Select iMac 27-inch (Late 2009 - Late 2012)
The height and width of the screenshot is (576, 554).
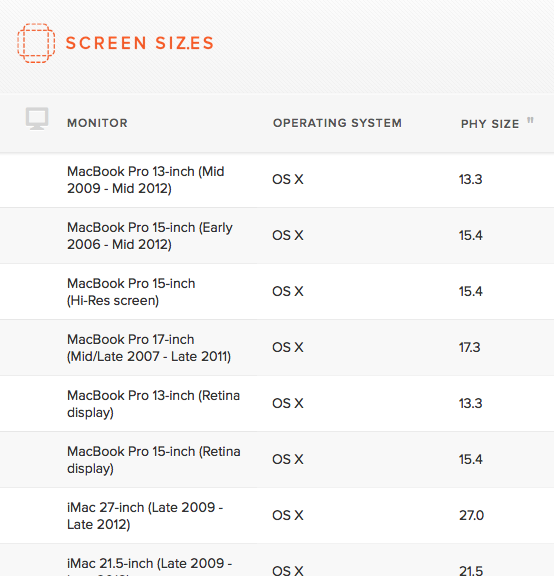(145, 516)
